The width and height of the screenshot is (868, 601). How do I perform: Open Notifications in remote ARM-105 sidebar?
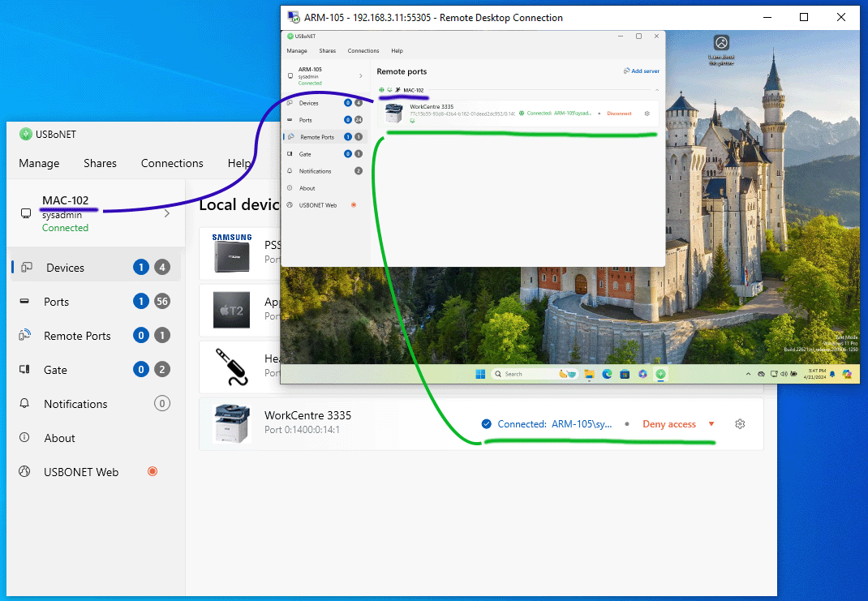325,171
